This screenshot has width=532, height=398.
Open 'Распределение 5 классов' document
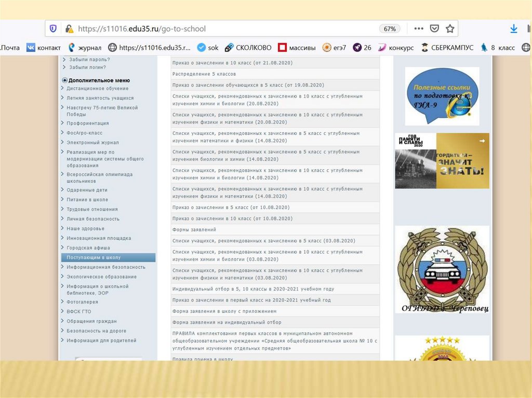click(x=204, y=74)
